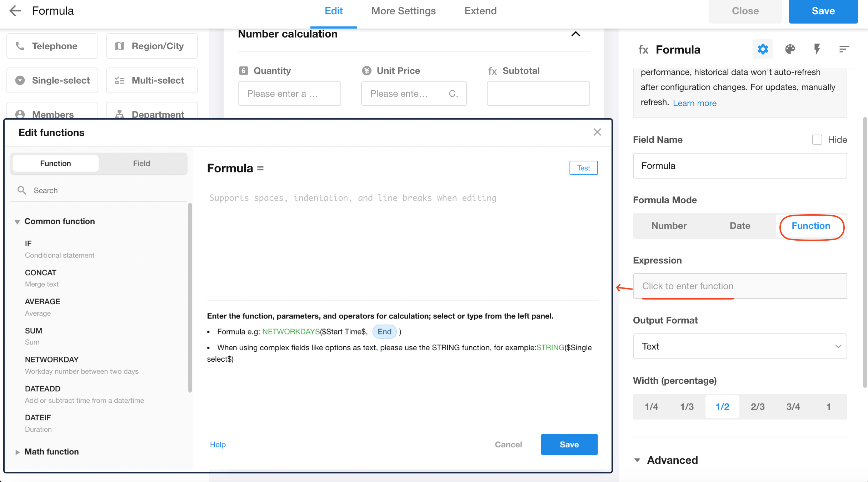Open the palette style tab icon

click(790, 49)
